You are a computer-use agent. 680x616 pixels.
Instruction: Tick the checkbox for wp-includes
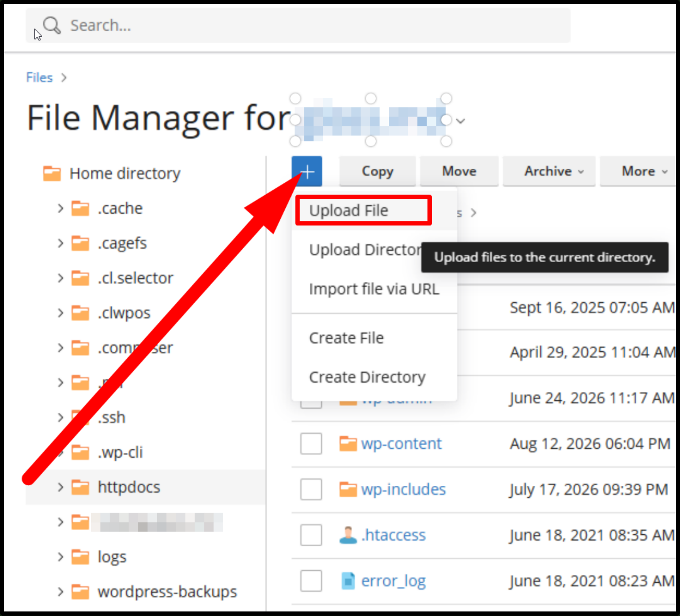pyautogui.click(x=311, y=489)
